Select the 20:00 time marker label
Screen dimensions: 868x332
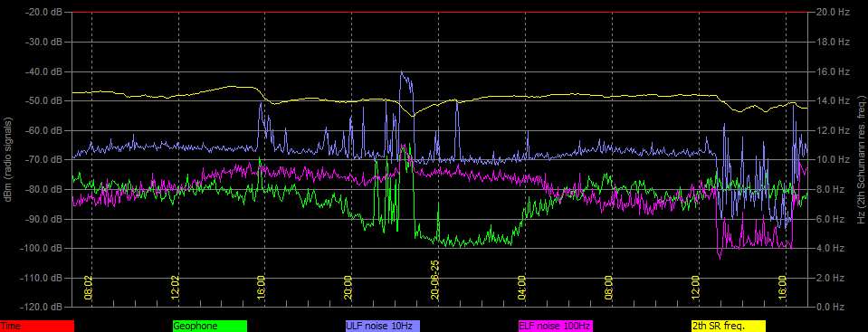click(348, 287)
